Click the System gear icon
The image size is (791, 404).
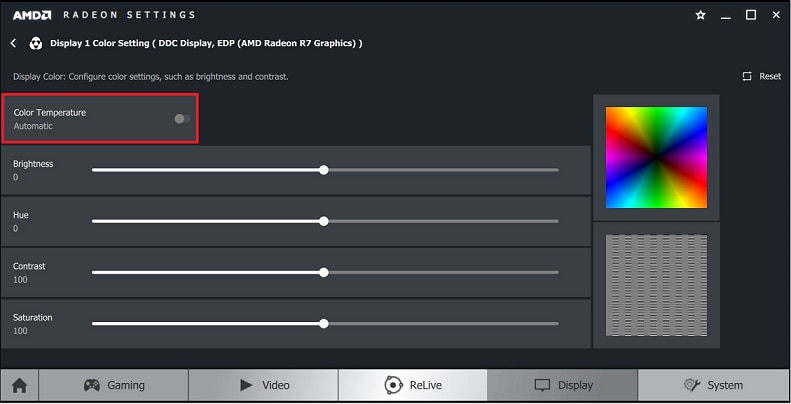tap(691, 385)
